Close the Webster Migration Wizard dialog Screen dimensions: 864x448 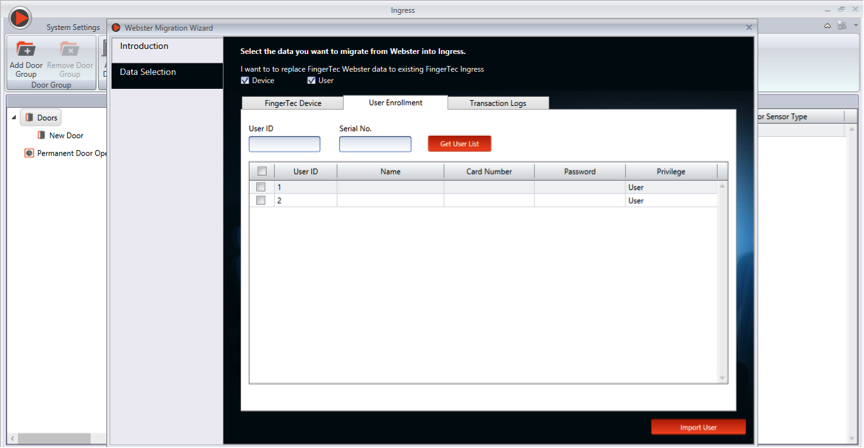749,28
